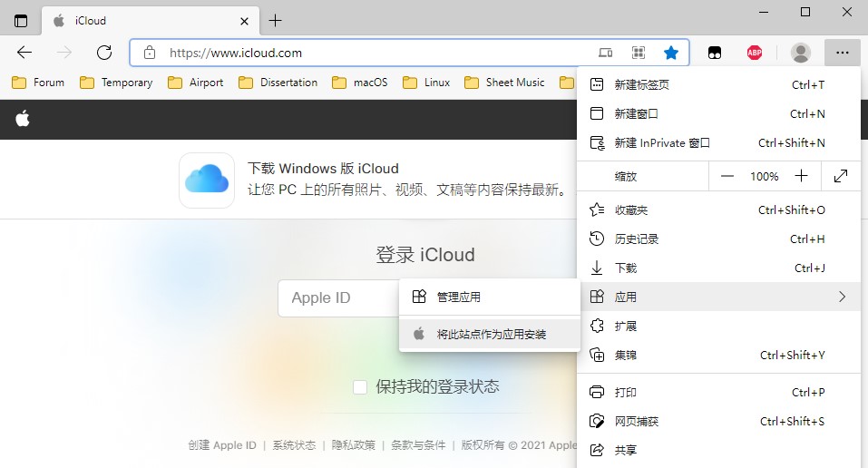The height and width of the screenshot is (468, 868).
Task: Open the Tampermonkey extension icon
Action: point(715,53)
